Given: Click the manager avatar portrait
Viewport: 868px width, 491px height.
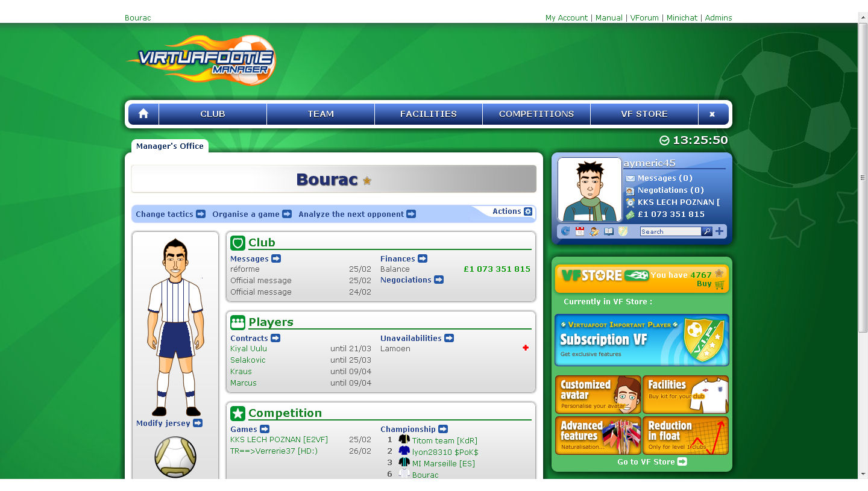Looking at the screenshot, I should click(590, 190).
